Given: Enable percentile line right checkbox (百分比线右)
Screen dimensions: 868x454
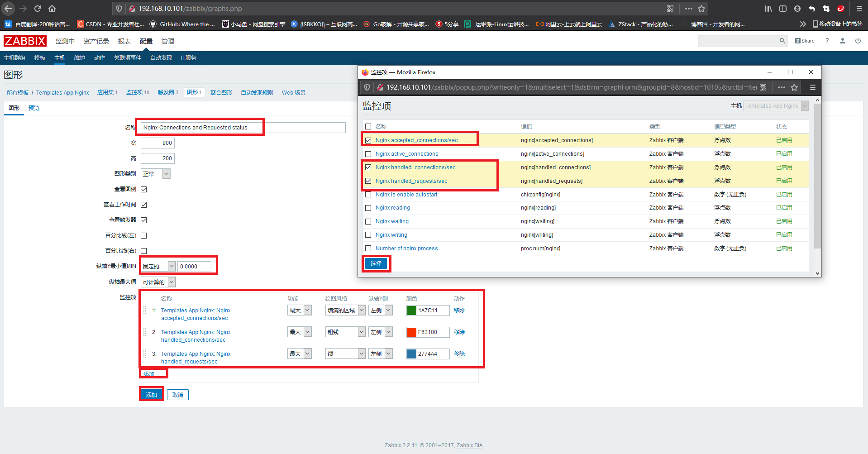Looking at the screenshot, I should [143, 251].
